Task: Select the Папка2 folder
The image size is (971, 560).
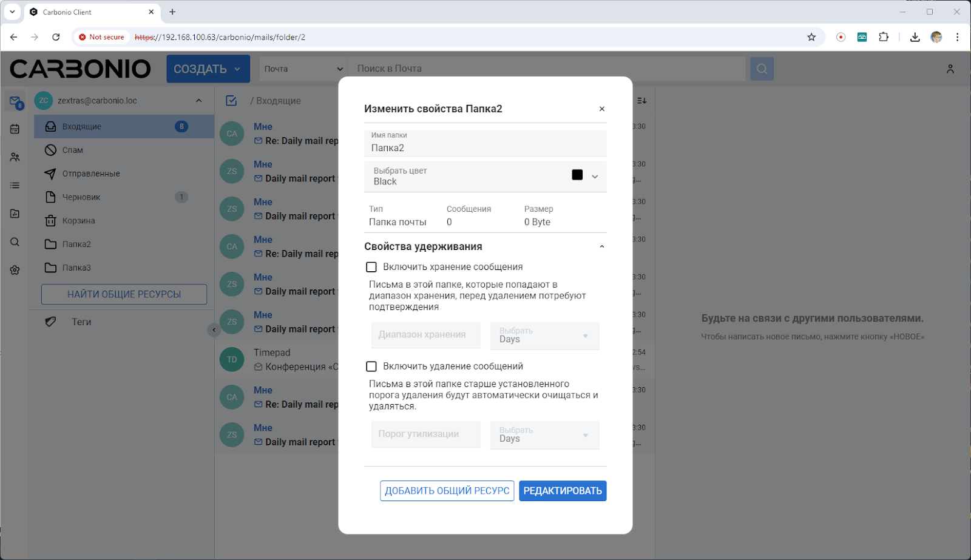Action: point(124,245)
